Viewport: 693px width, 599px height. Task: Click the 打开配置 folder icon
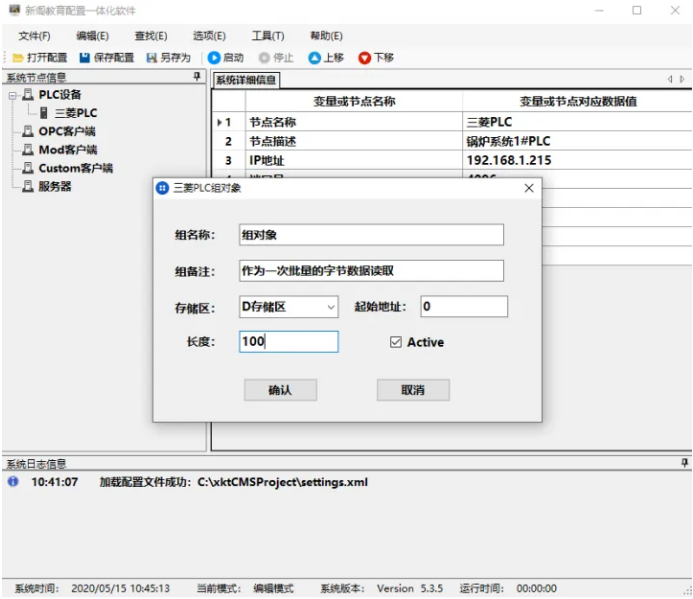[x=18, y=58]
